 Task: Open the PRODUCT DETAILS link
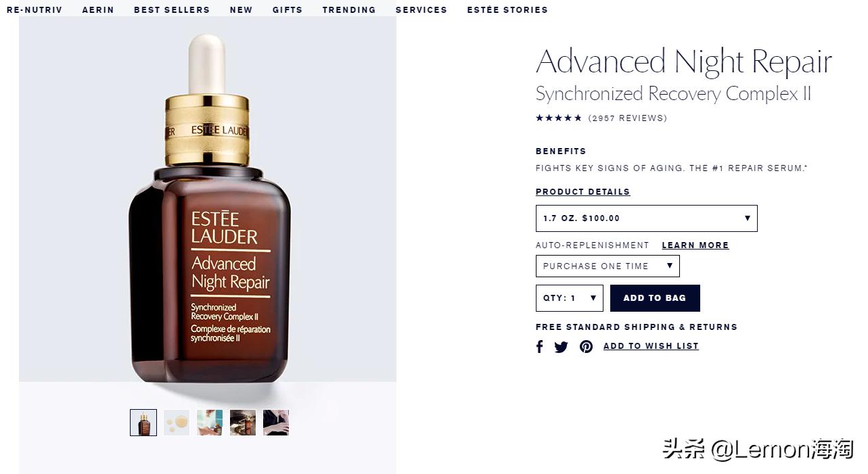coord(583,192)
